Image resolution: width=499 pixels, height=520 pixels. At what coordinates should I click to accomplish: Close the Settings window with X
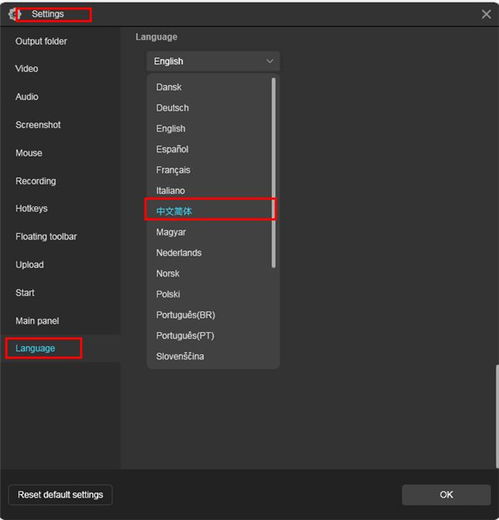click(486, 14)
